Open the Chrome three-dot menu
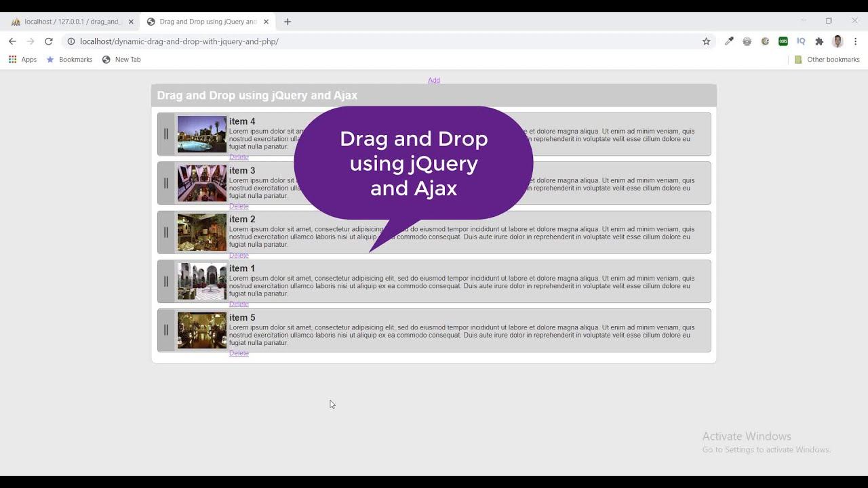This screenshot has height=488, width=868. pos(856,41)
